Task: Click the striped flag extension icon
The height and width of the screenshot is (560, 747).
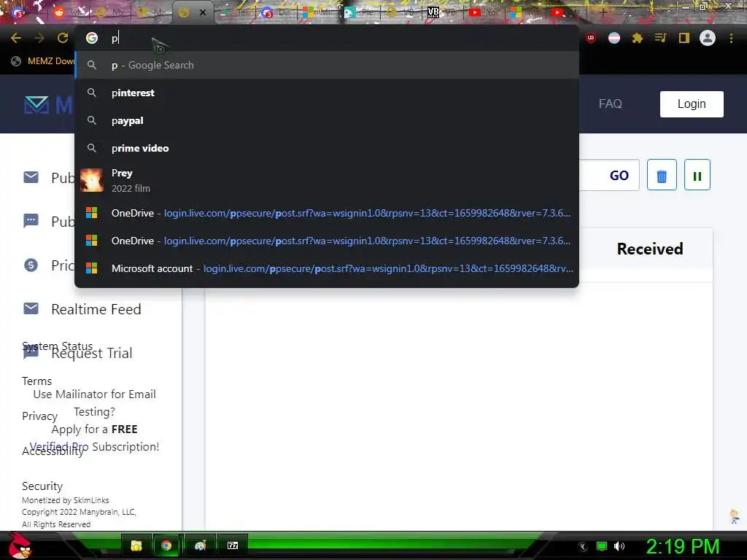Action: click(x=614, y=38)
